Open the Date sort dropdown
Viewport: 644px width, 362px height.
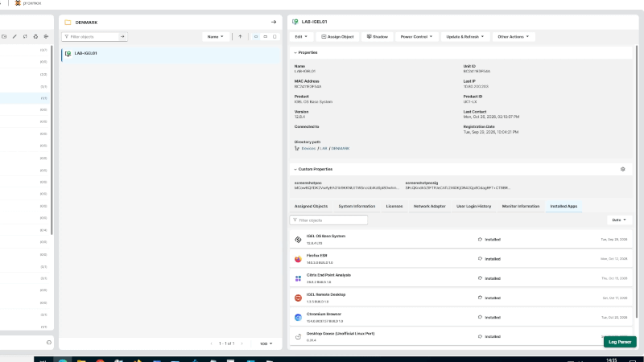(x=619, y=220)
